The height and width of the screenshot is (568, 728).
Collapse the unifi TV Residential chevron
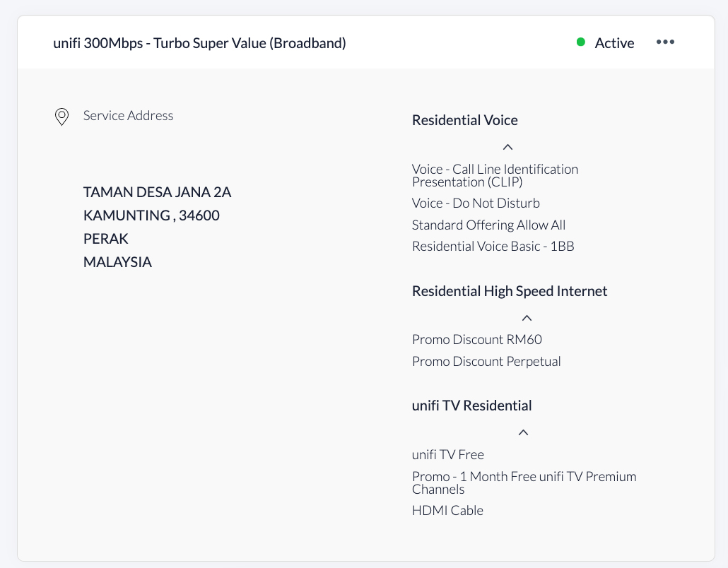click(523, 432)
